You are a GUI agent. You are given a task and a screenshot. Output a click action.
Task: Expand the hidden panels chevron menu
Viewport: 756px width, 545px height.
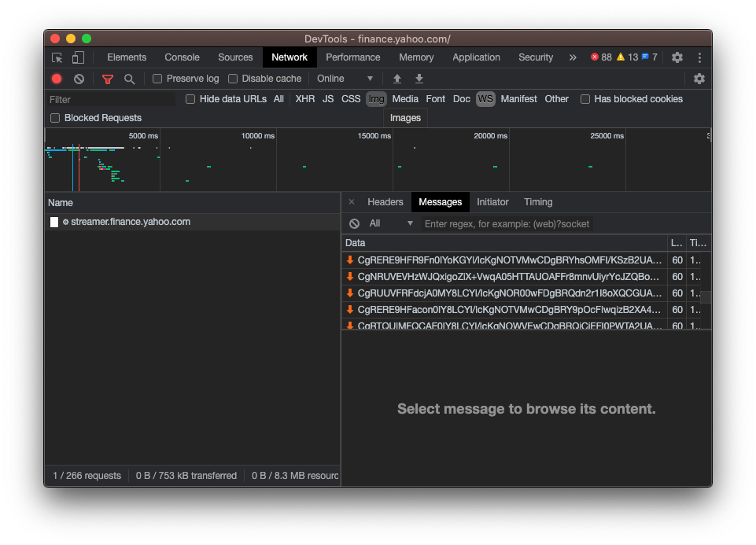coord(573,57)
